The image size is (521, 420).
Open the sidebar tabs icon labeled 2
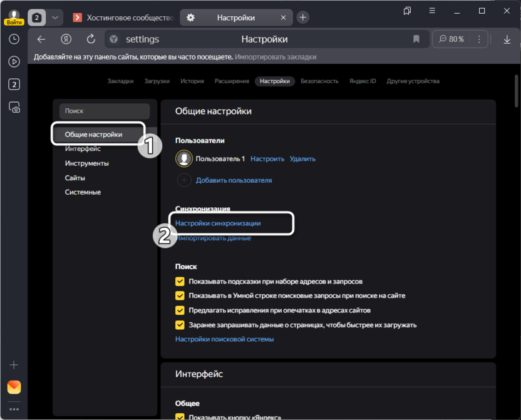[14, 85]
